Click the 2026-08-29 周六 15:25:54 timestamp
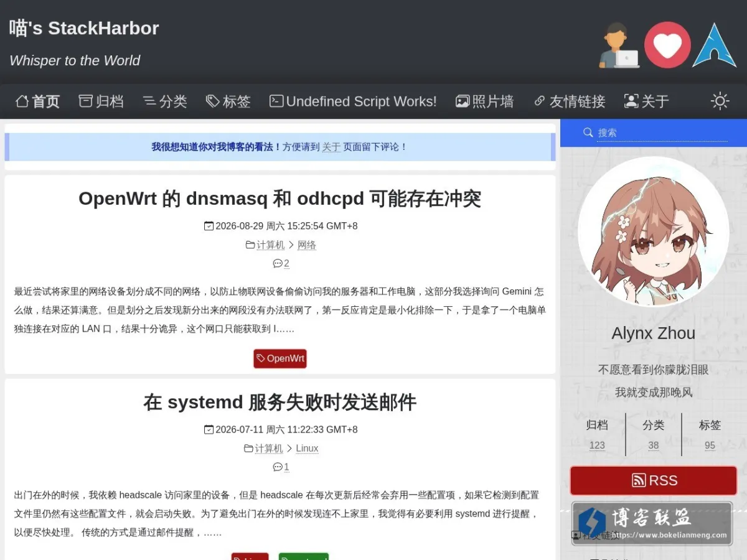 286,226
